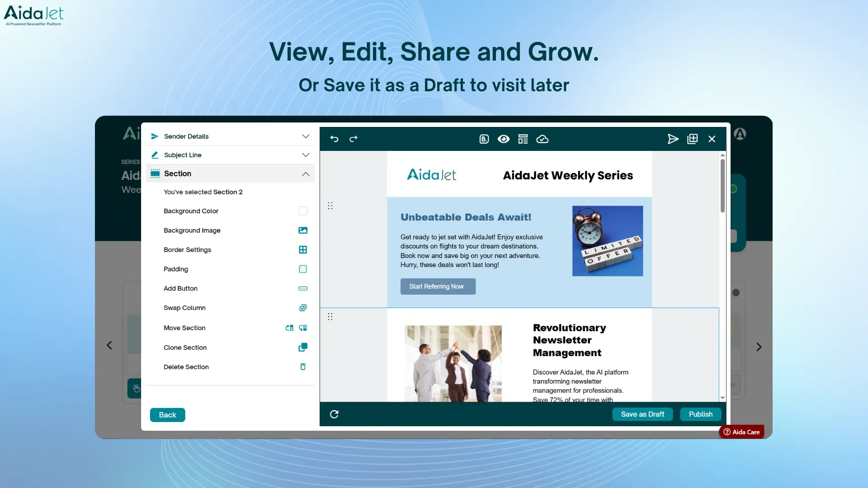Viewport: 868px width, 488px height.
Task: Expand the Sender Details chevron
Action: click(306, 136)
